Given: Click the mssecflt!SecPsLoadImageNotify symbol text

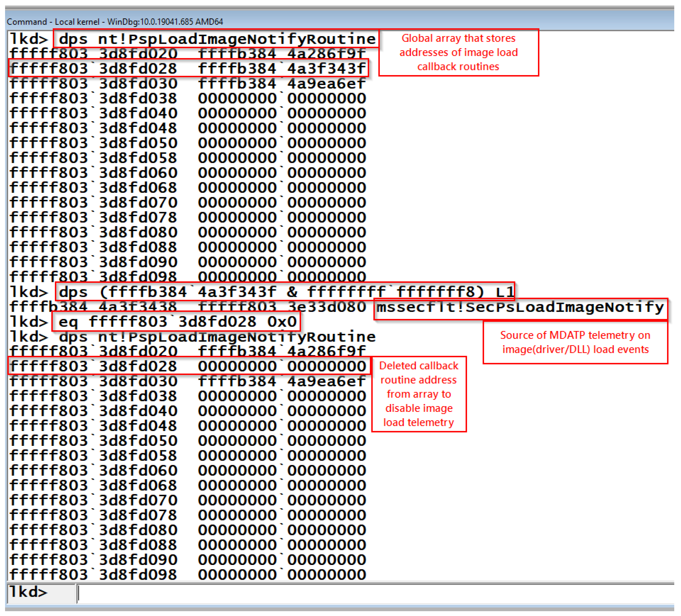Looking at the screenshot, I should pos(520,307).
